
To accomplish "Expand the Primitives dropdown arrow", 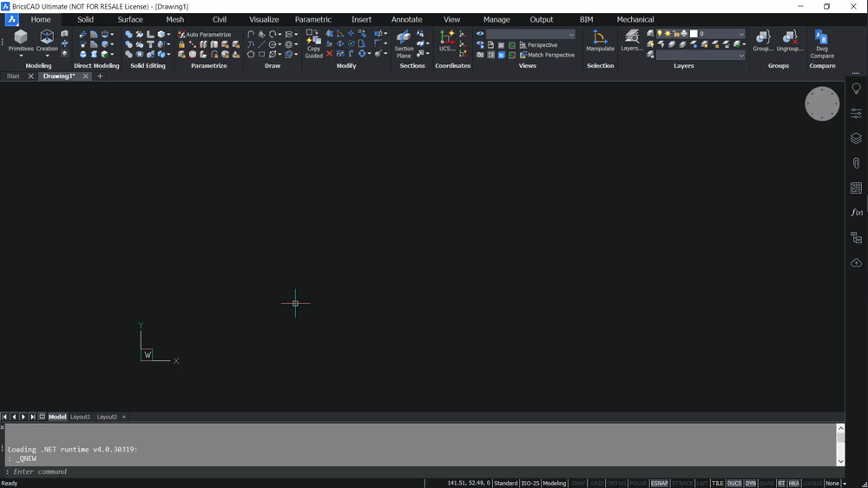I will (x=21, y=56).
